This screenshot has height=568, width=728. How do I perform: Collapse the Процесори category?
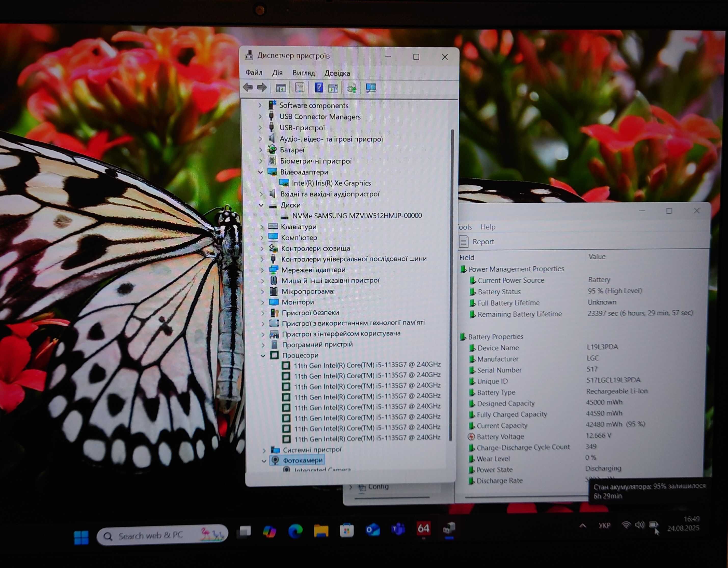263,356
